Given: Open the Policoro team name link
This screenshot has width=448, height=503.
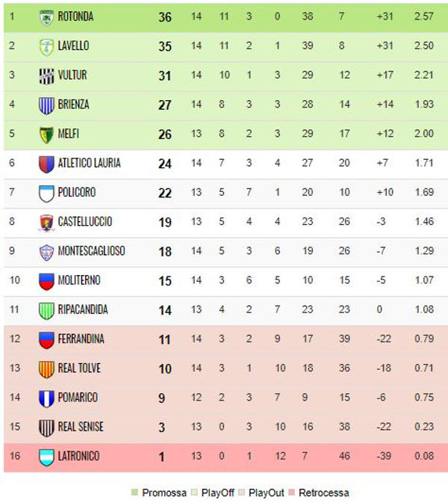Looking at the screenshot, I should click(77, 193).
